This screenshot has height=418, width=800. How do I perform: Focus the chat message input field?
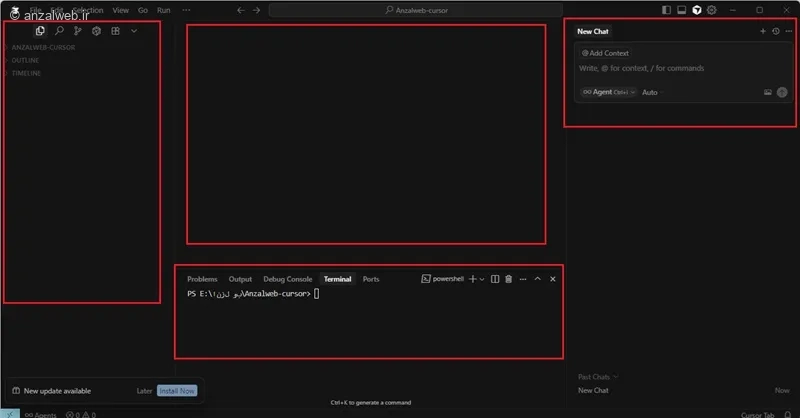click(684, 68)
